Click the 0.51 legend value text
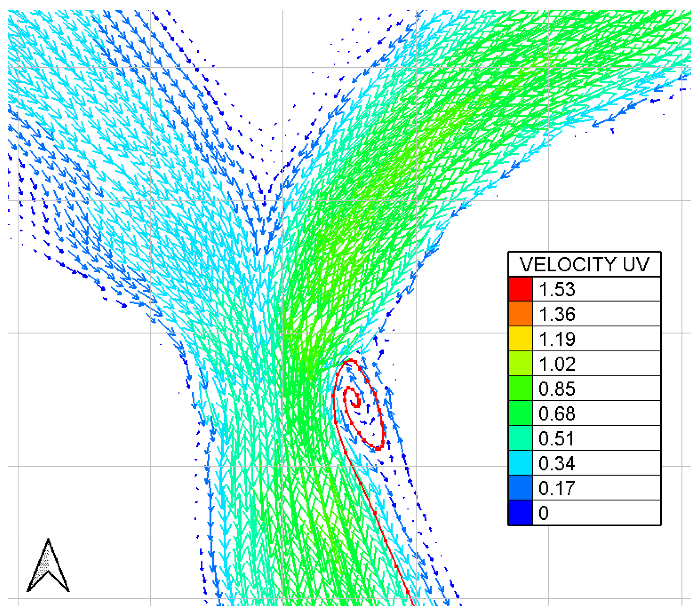The width and height of the screenshot is (699, 616). pyautogui.click(x=556, y=439)
